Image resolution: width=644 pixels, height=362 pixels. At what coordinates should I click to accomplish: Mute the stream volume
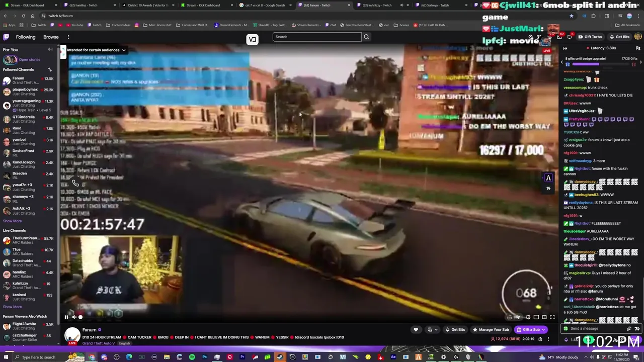pos(74,317)
